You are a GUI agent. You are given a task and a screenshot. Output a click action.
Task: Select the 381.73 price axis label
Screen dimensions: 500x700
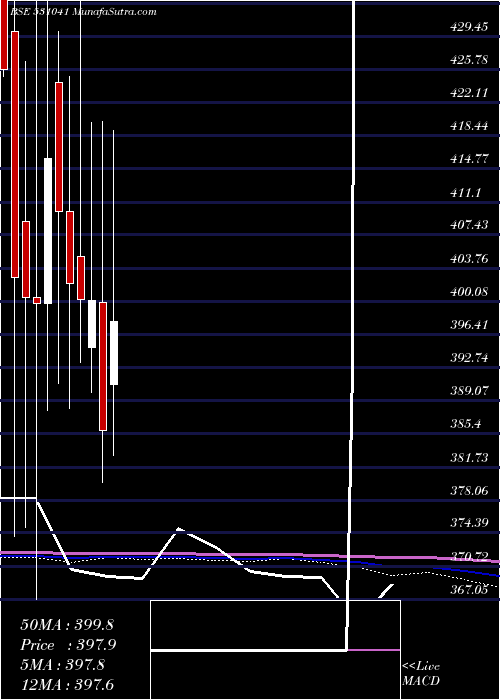tap(469, 458)
